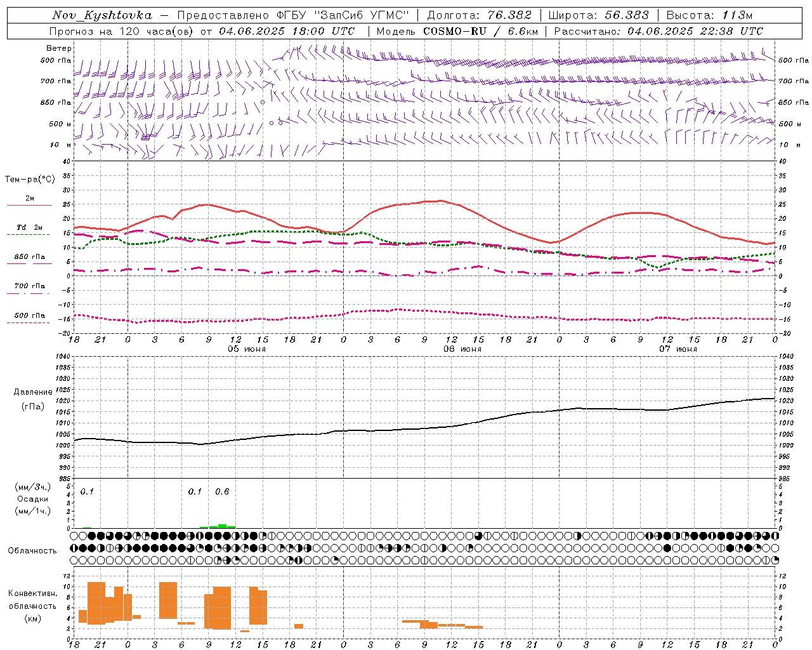Click the 'Высота: 113м' elevation text
The height and width of the screenshot is (650, 812).
709,15
